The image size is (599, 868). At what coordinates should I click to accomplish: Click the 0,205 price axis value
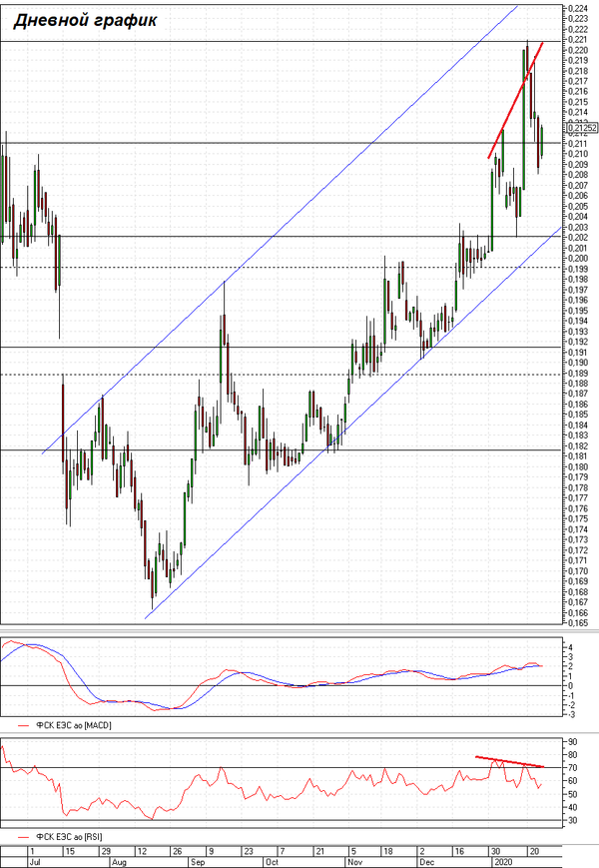tap(578, 207)
